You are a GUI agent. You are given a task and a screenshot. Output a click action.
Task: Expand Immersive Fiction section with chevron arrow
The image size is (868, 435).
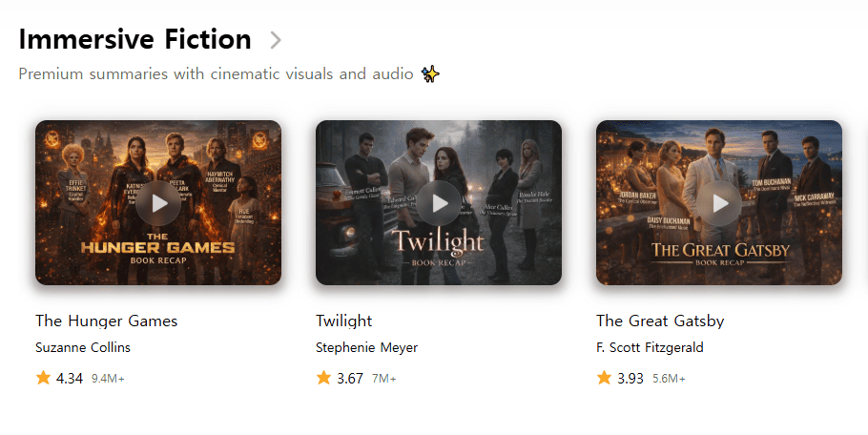tap(276, 40)
